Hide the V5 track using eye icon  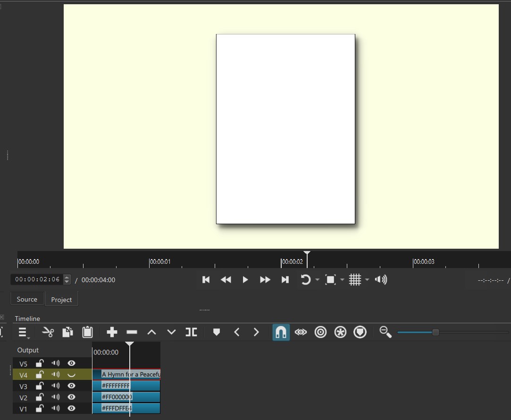[72, 363]
